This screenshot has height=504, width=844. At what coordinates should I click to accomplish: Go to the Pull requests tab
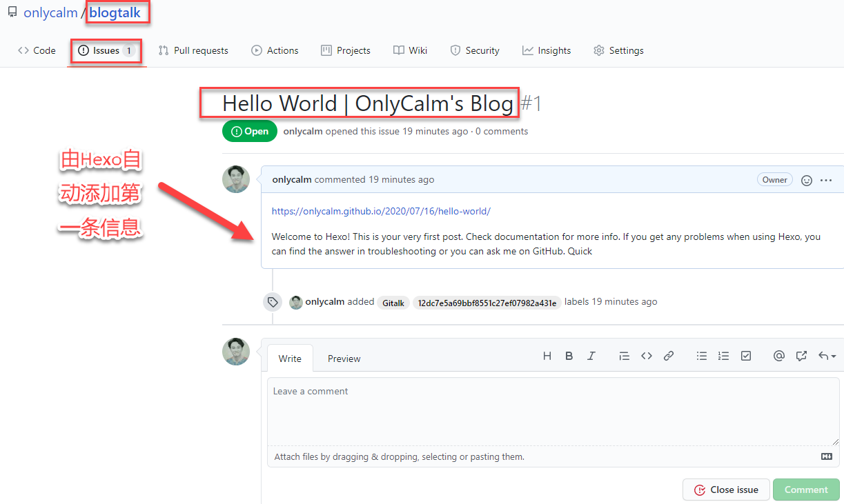tap(193, 50)
